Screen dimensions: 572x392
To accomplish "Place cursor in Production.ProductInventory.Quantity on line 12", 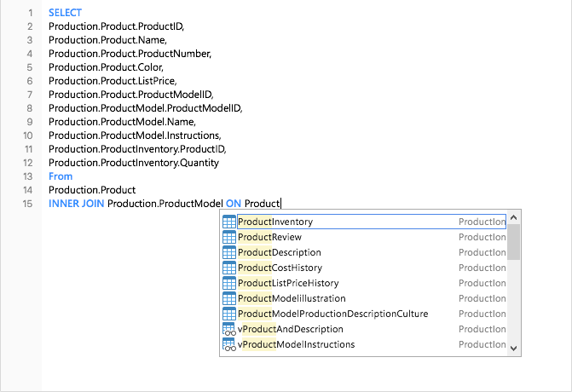I will coord(133,163).
